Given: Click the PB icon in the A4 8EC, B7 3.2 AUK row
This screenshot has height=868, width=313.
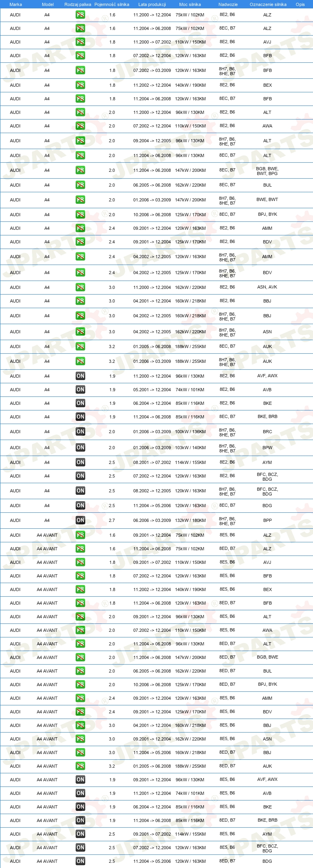Looking at the screenshot, I should click(x=80, y=346).
